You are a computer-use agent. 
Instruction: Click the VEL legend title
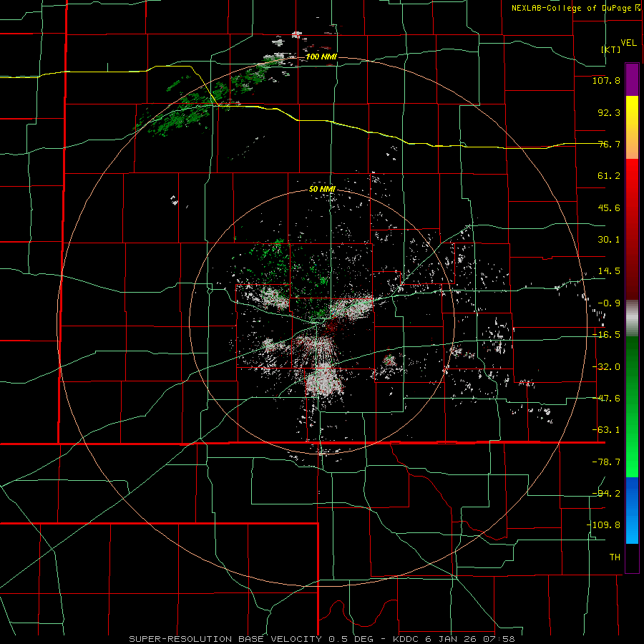click(628, 42)
